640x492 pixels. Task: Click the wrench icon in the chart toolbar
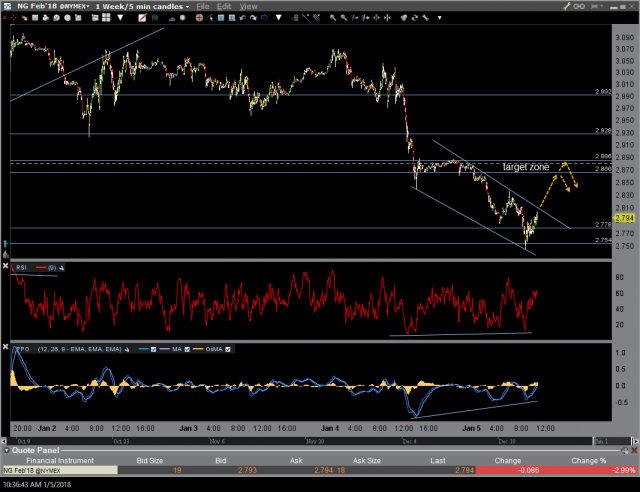(x=425, y=18)
